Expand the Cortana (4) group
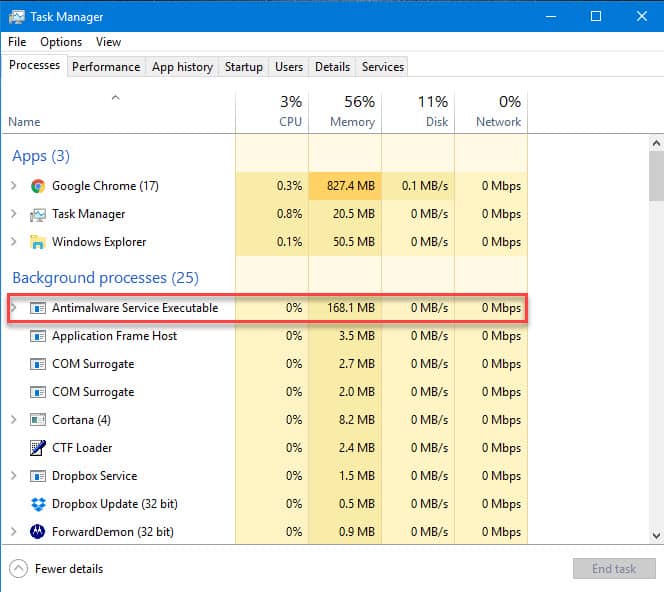The width and height of the screenshot is (664, 592). point(14,420)
